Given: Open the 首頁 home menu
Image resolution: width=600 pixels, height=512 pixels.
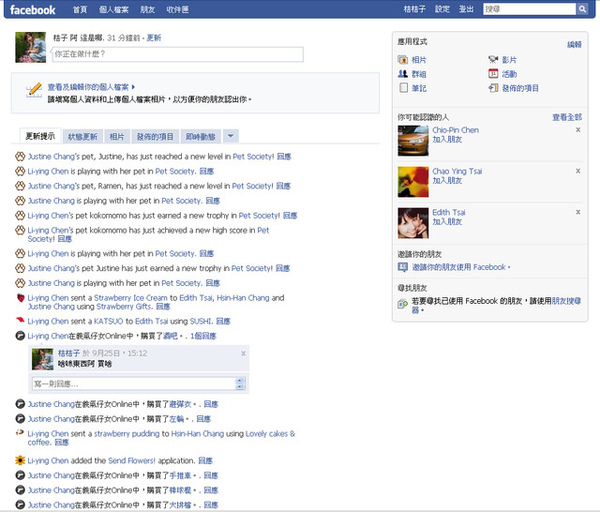Looking at the screenshot, I should pos(80,10).
